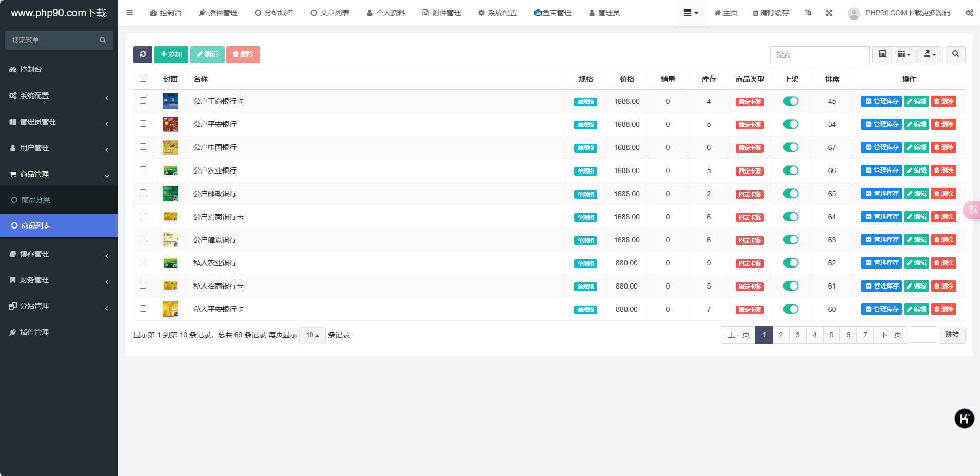The width and height of the screenshot is (980, 476).
Task: Switch to the 文章列表 tab in the top nav
Action: click(x=330, y=13)
